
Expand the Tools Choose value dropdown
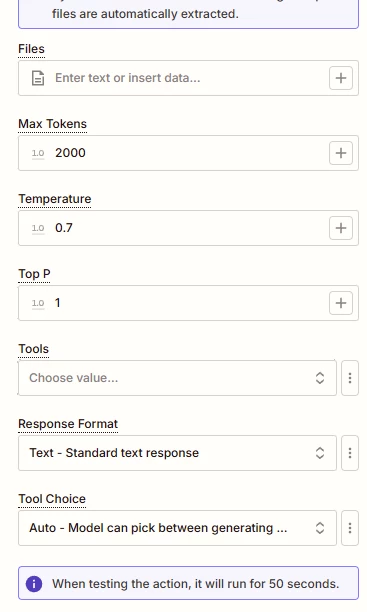(177, 378)
